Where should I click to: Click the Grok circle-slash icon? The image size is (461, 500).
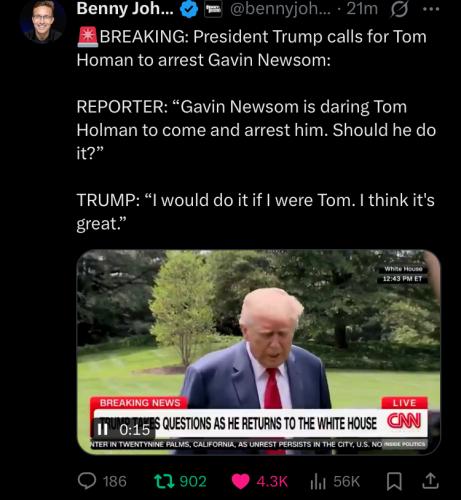pyautogui.click(x=399, y=9)
